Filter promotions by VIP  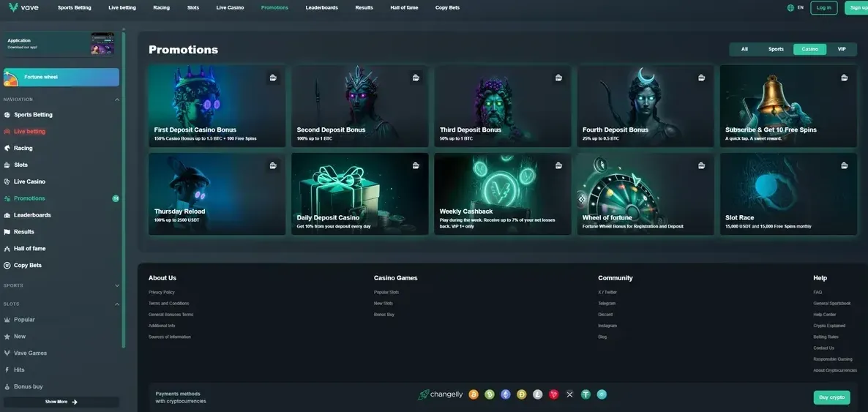pos(842,49)
